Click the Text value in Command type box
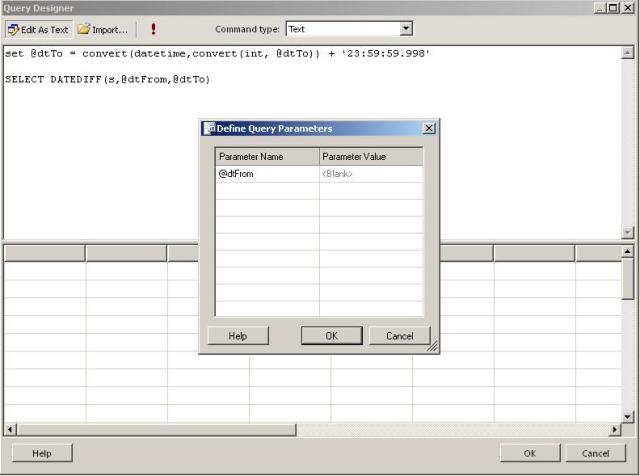This screenshot has height=476, width=640. coord(297,29)
